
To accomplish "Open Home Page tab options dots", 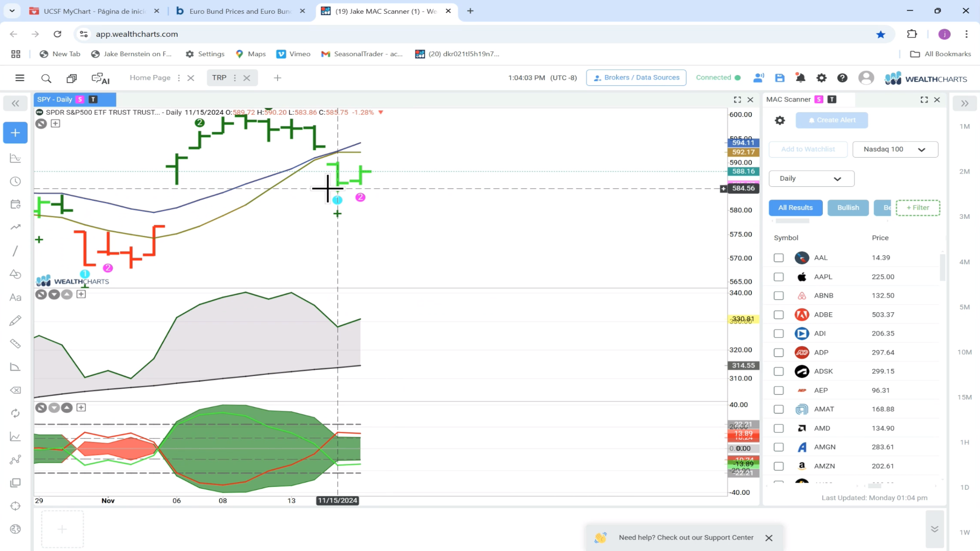I will tap(179, 78).
